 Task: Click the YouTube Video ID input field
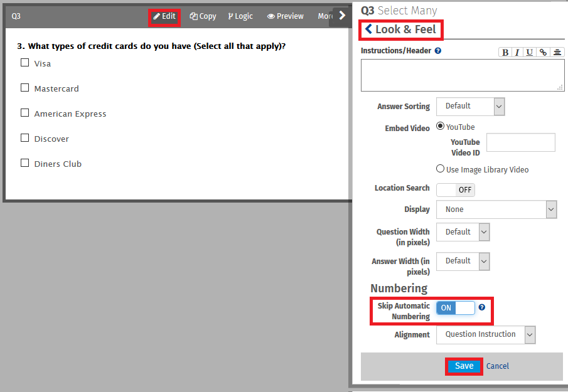(520, 142)
